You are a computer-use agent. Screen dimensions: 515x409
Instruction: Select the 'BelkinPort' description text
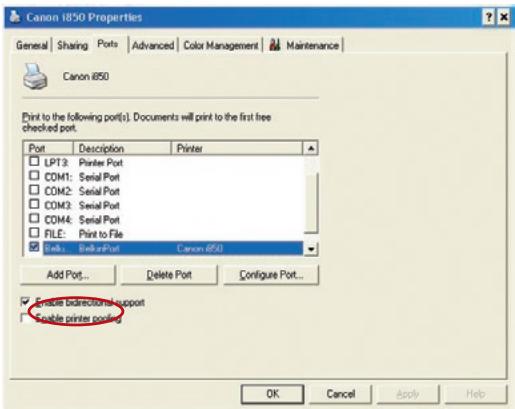(x=99, y=248)
